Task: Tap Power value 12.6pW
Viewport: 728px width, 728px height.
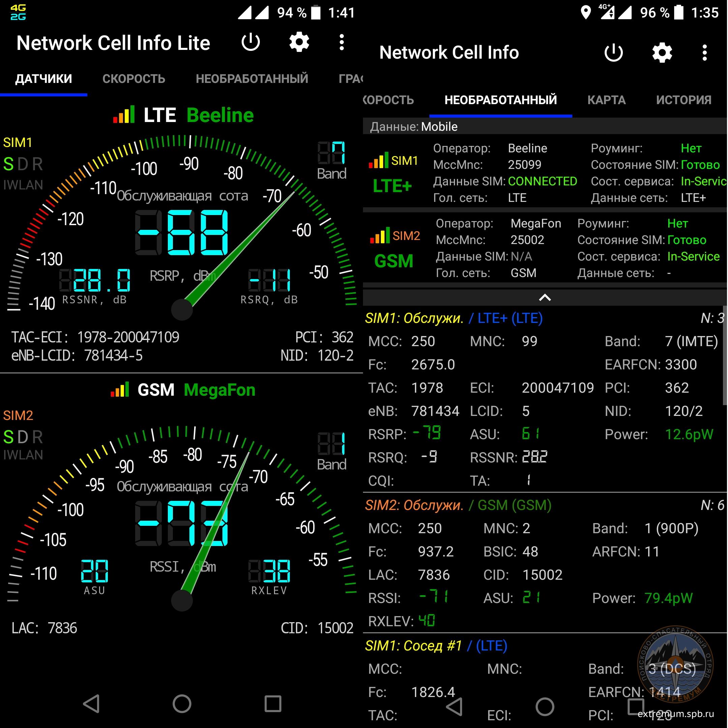Action: [689, 434]
